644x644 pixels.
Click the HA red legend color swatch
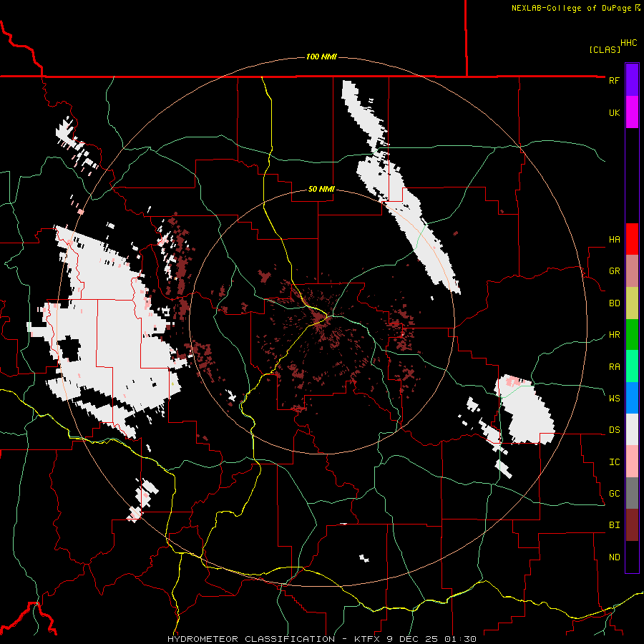coord(632,239)
